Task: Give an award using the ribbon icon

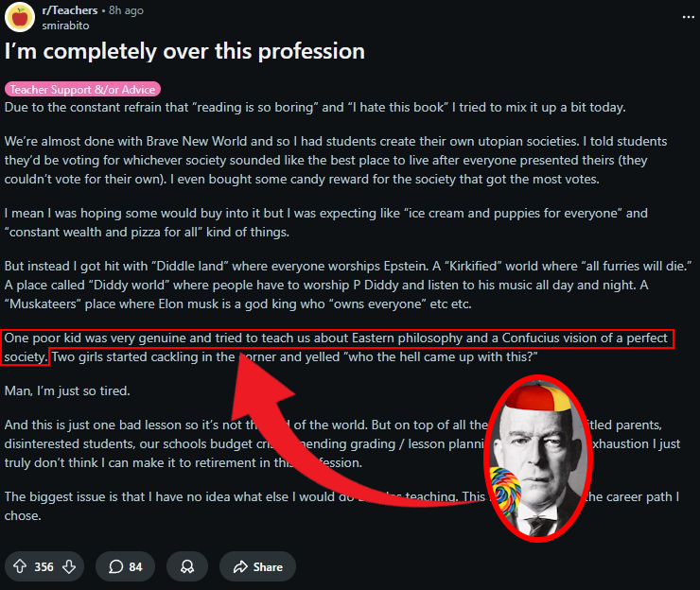Action: 187,566
